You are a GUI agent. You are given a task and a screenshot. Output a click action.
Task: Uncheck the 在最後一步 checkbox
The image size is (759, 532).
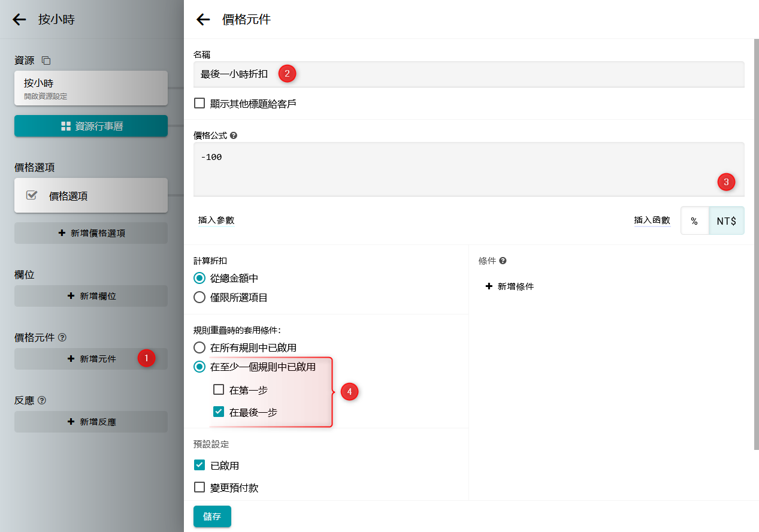coord(219,412)
